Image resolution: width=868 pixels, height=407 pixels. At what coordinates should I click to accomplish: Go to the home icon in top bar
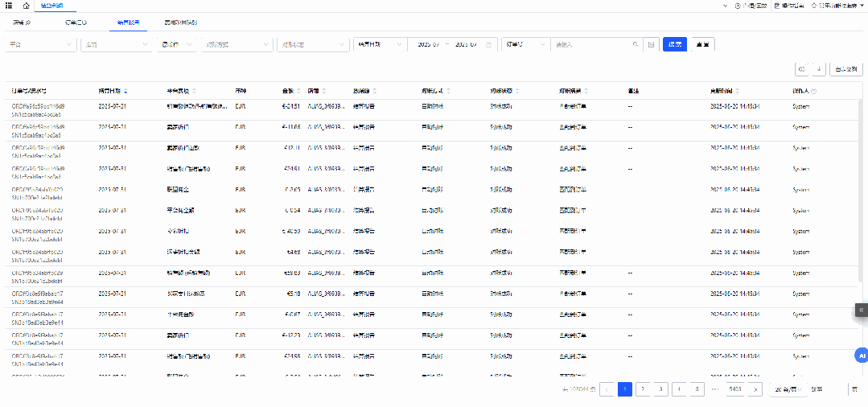[x=26, y=6]
